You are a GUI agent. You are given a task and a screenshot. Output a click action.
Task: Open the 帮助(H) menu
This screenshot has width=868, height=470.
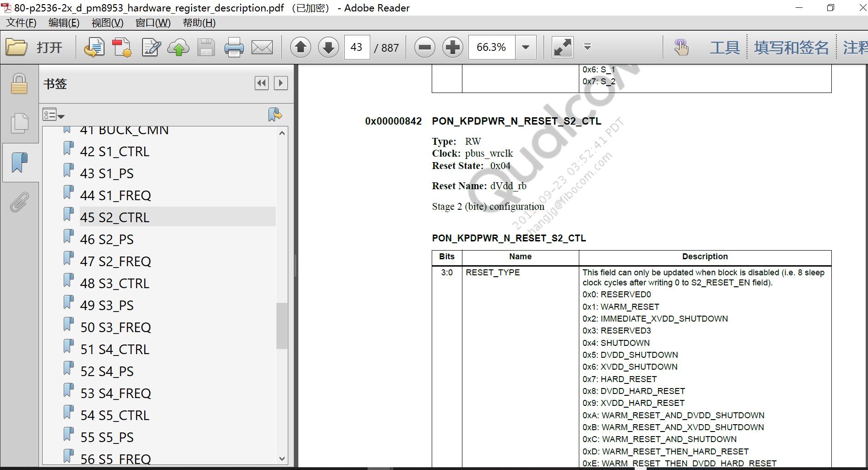(x=199, y=23)
